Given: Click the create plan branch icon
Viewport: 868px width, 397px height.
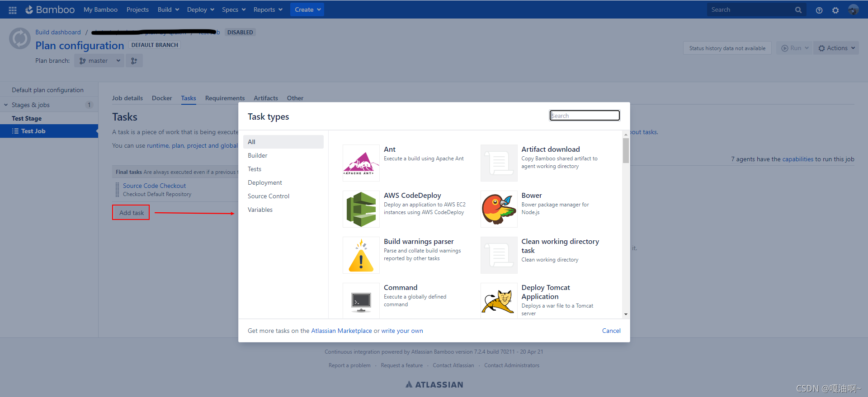Looking at the screenshot, I should coord(134,61).
